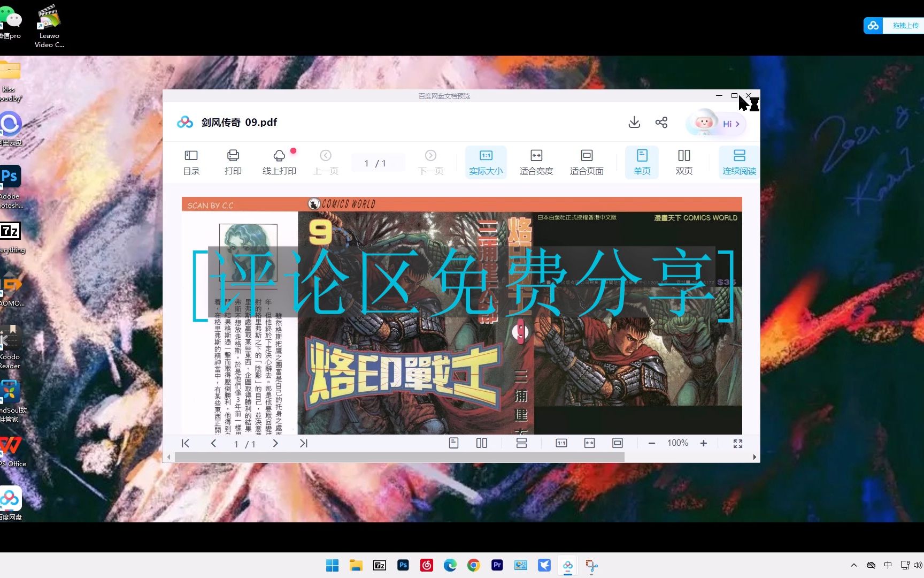Zoom out with the minus button
924x578 pixels.
pyautogui.click(x=651, y=443)
